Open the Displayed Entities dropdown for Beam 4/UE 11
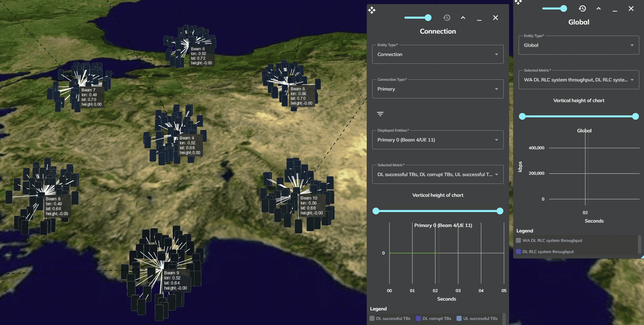Image resolution: width=644 pixels, height=325 pixels. pos(438,140)
